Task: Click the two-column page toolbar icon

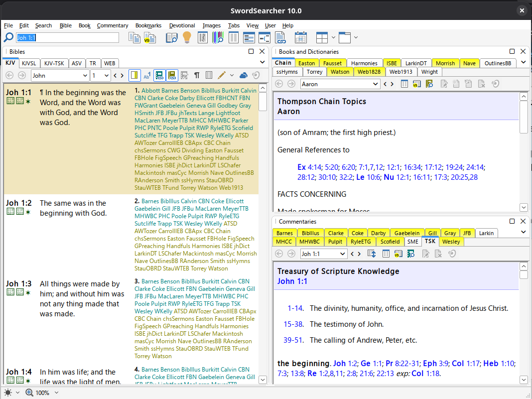Action: point(234,37)
